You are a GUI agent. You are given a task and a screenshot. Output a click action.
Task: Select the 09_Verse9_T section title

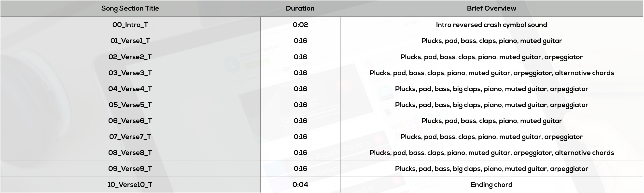[x=130, y=169]
